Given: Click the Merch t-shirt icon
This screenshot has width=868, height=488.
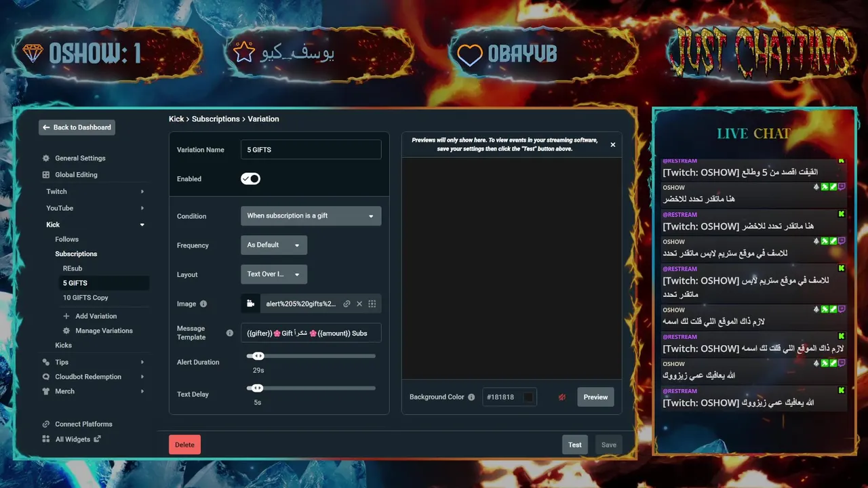Looking at the screenshot, I should click(x=46, y=391).
